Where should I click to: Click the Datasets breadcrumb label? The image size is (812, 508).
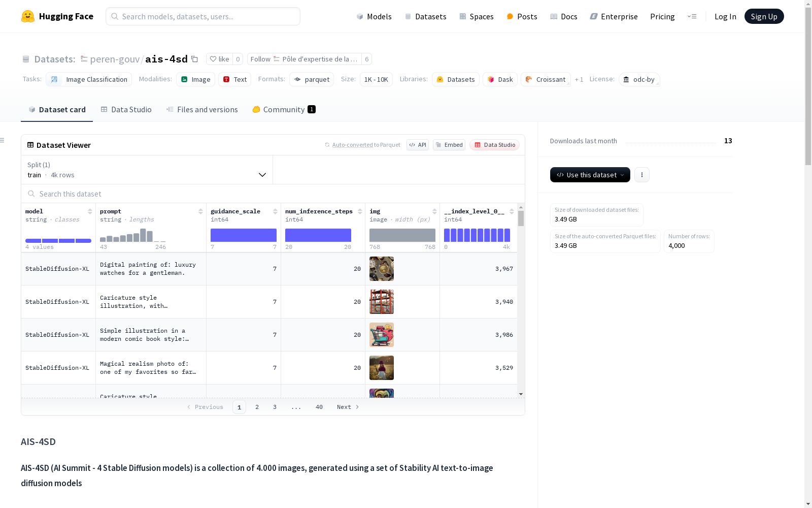click(55, 59)
